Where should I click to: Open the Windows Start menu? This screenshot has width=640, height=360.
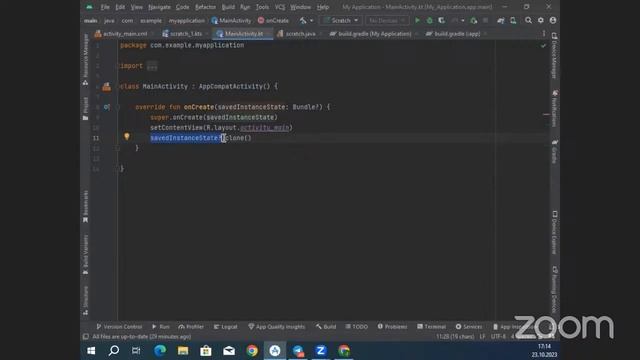(91, 351)
